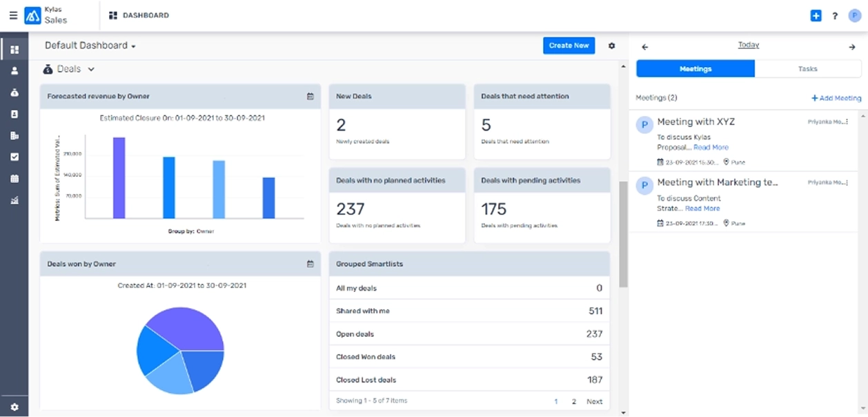The width and height of the screenshot is (868, 417).
Task: Switch to the Tasks tab
Action: 807,68
